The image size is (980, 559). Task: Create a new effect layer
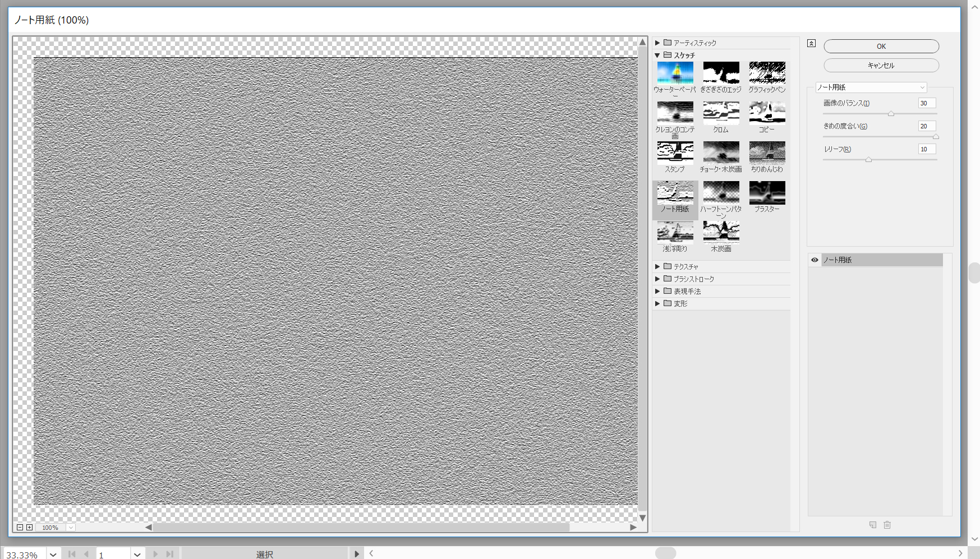873,525
